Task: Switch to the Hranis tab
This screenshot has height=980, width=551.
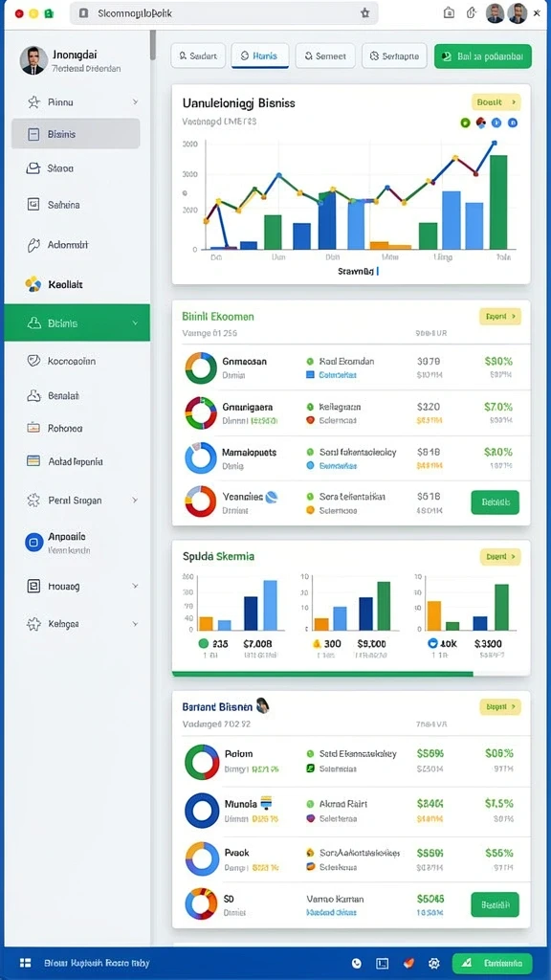Action: coord(260,56)
